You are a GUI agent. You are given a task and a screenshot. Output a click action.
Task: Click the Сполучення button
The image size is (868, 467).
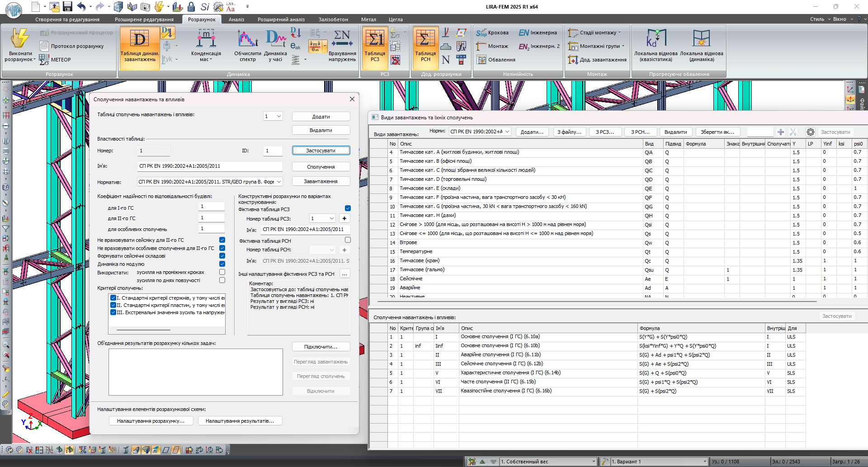coord(321,167)
